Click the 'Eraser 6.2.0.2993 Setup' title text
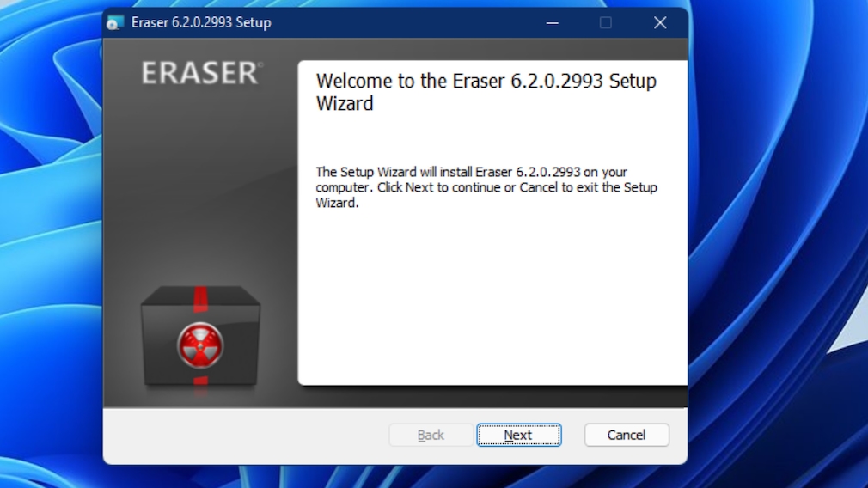Screen dimensions: 868x488 [201, 23]
